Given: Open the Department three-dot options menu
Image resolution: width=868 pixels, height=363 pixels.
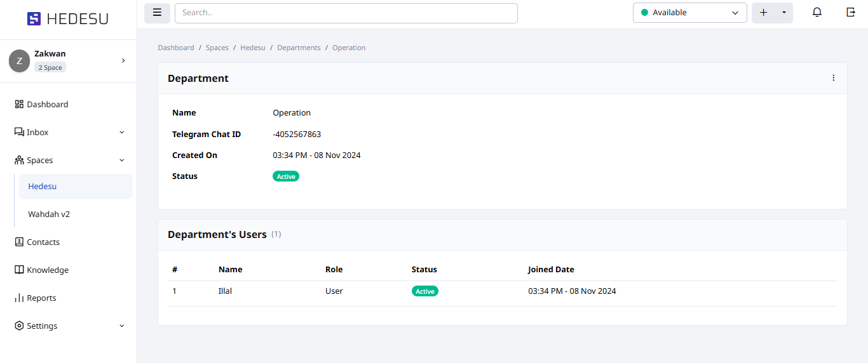Looking at the screenshot, I should (x=834, y=78).
